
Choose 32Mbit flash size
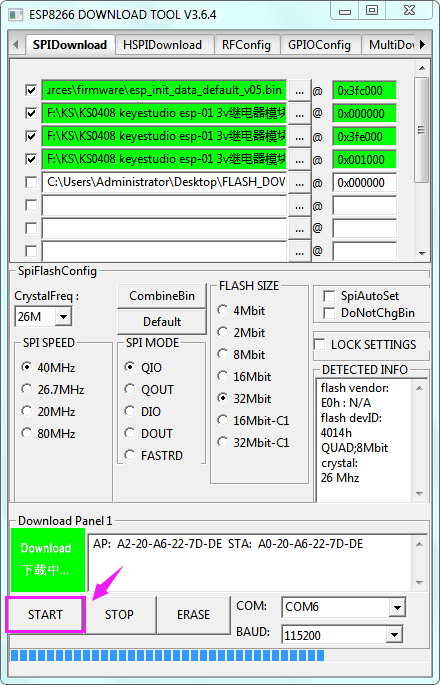[x=244, y=398]
